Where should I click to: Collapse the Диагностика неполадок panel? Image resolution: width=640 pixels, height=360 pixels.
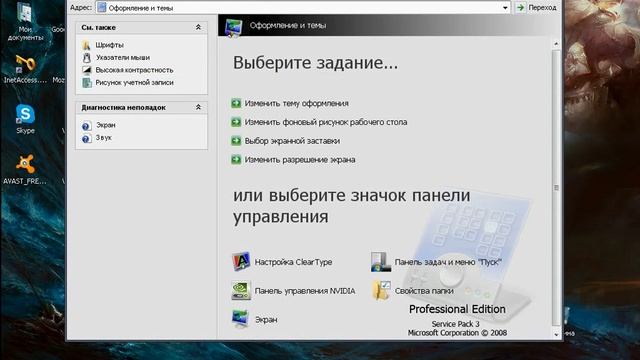pyautogui.click(x=198, y=107)
